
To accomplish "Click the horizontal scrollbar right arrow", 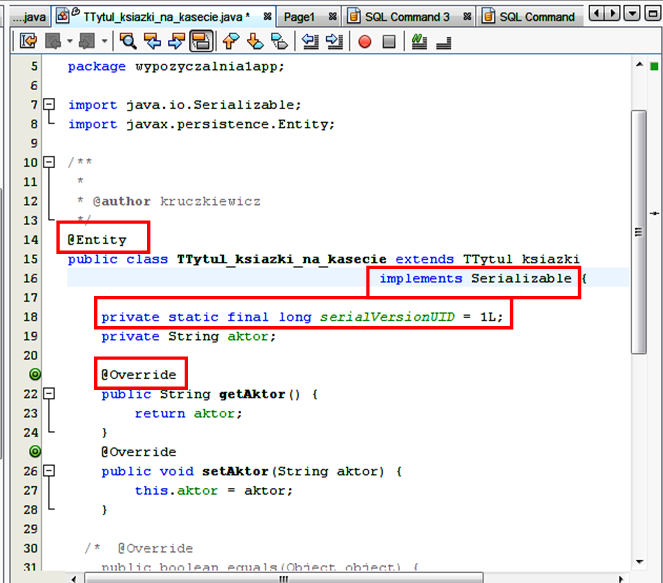I will coord(621,578).
